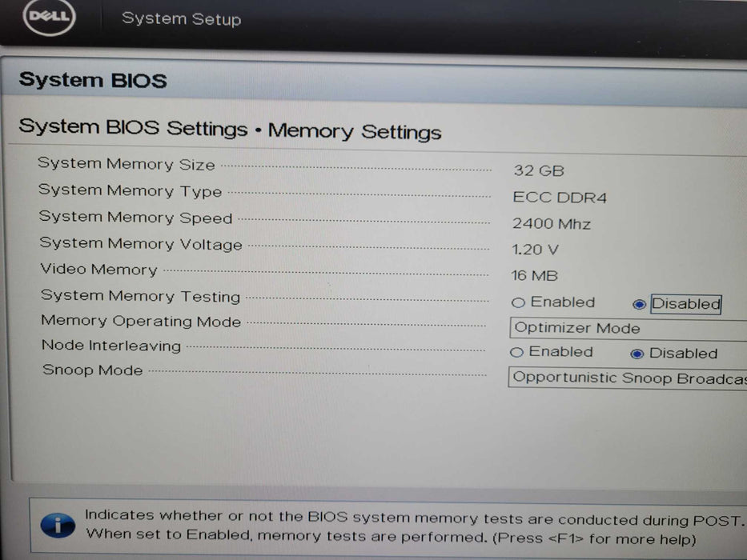The width and height of the screenshot is (747, 560).
Task: Click the System Memory Speed value
Action: [x=552, y=224]
